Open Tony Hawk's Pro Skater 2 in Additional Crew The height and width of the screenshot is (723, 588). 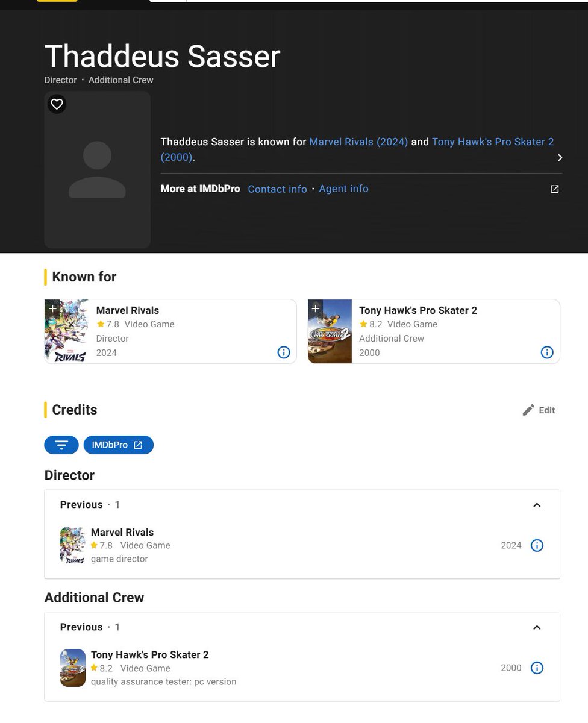(x=150, y=654)
